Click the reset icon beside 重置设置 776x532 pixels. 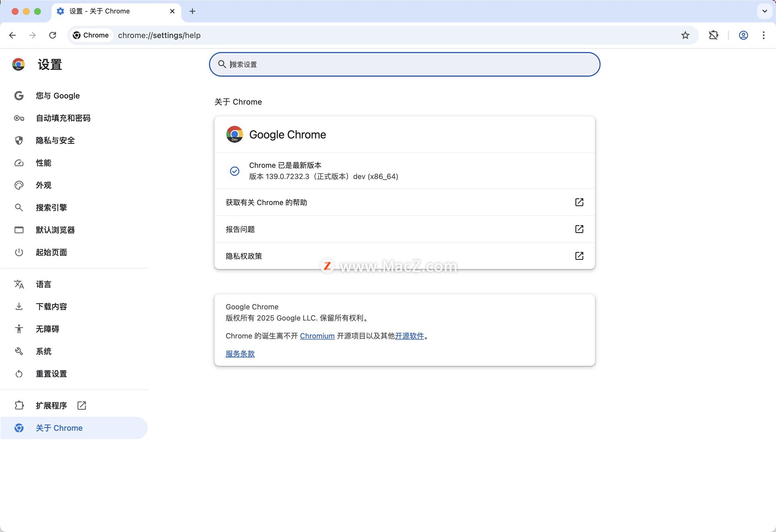[19, 374]
